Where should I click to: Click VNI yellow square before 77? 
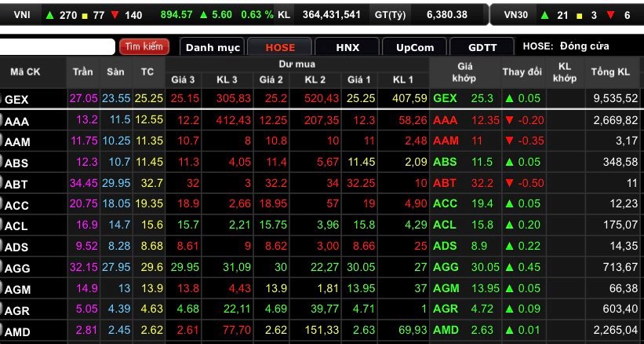tap(86, 15)
